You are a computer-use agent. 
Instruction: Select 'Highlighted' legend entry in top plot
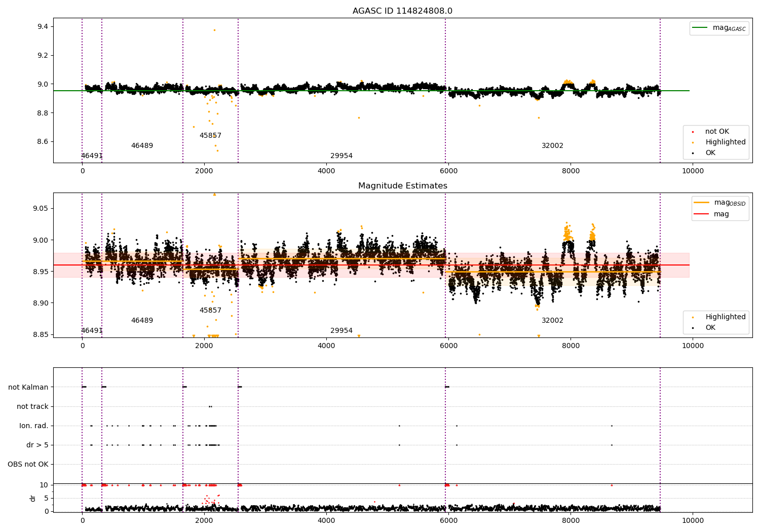(726, 142)
